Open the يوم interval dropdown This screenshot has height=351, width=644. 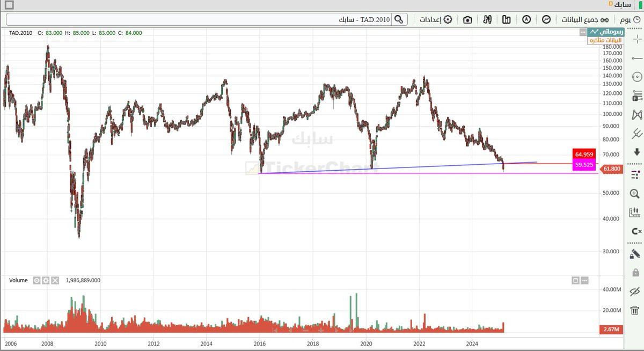tap(631, 20)
